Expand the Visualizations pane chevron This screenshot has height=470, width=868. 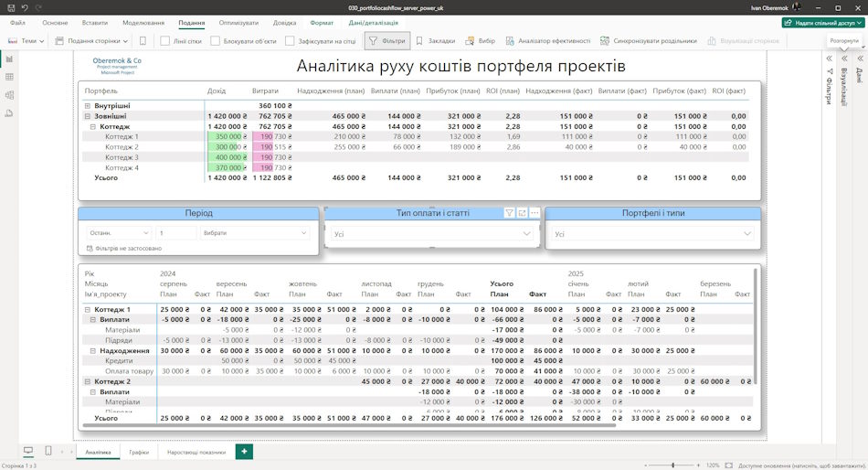[x=844, y=59]
